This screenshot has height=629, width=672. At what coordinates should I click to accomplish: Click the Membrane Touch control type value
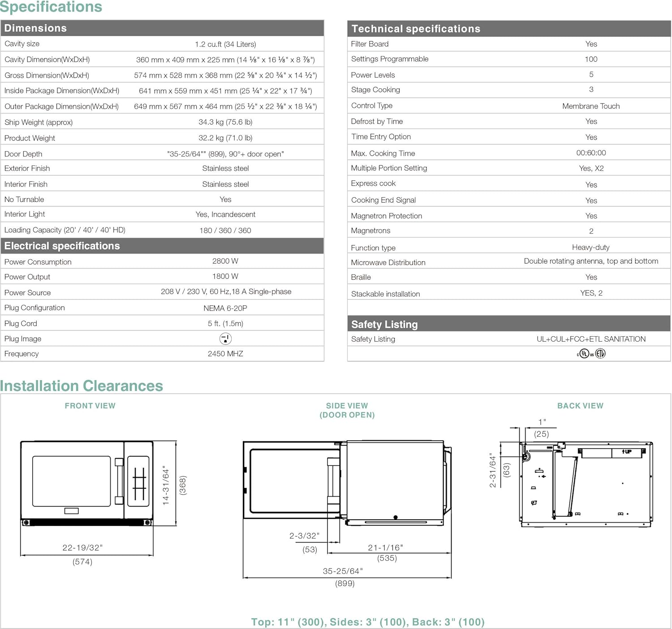pos(591,106)
